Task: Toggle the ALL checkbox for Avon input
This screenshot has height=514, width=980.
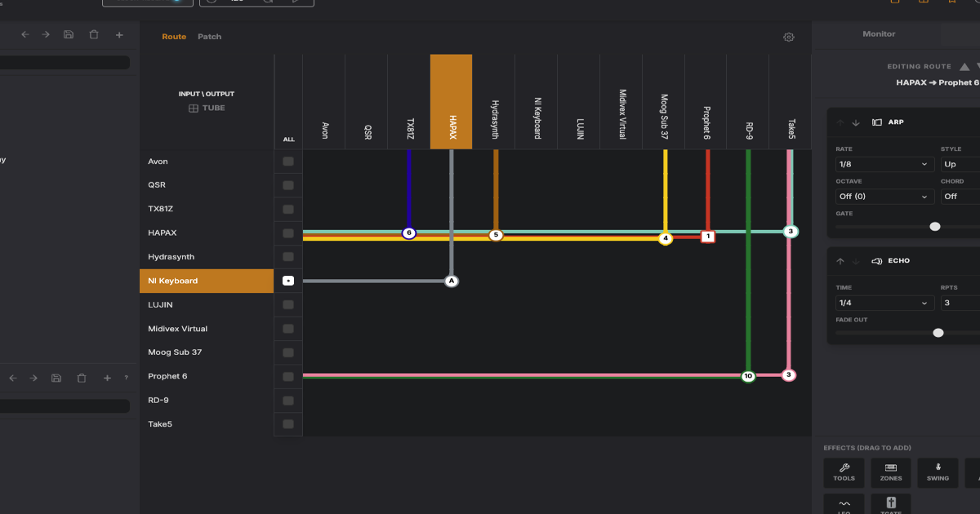Action: tap(288, 162)
